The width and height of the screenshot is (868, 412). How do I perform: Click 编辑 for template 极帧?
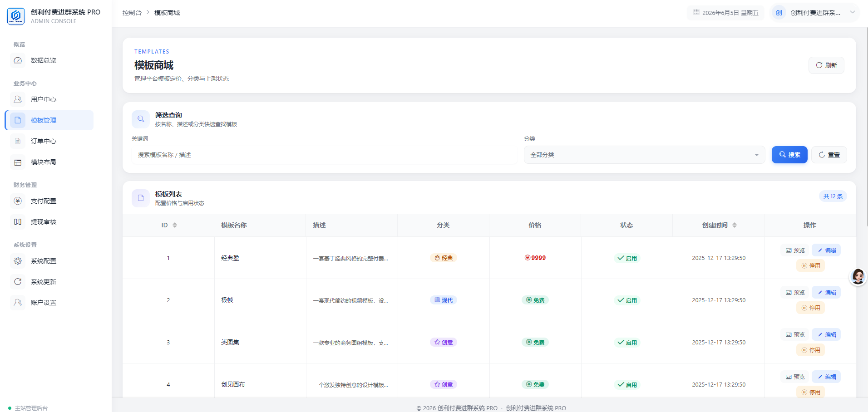pyautogui.click(x=826, y=292)
